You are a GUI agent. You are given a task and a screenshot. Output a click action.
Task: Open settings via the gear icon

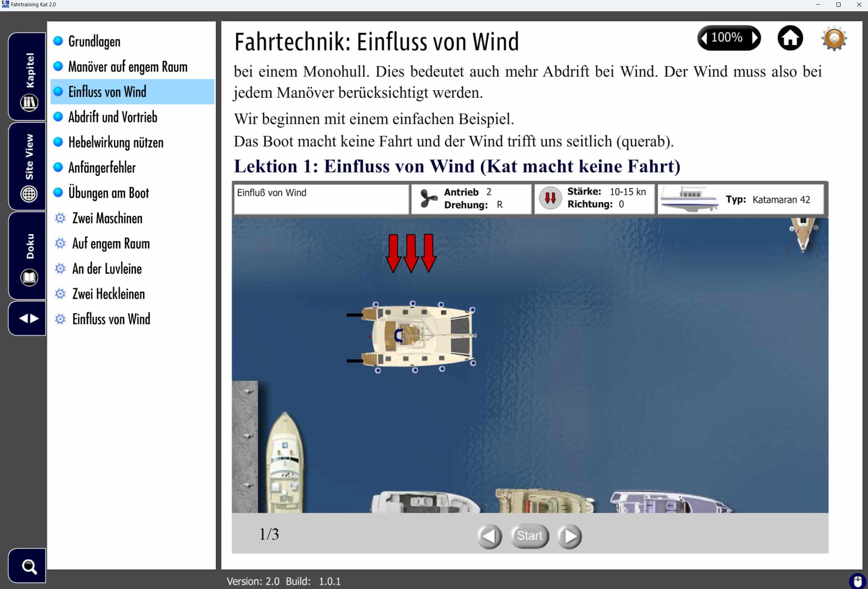coord(834,38)
